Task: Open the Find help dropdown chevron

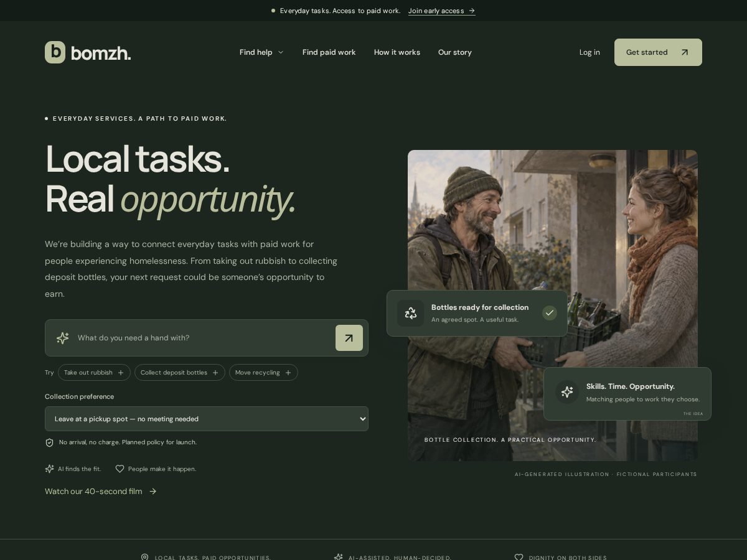Action: (x=281, y=52)
